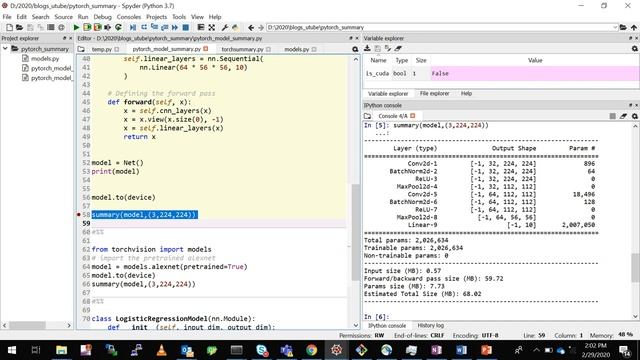Open file using the folder toolbar icon

[19, 27]
